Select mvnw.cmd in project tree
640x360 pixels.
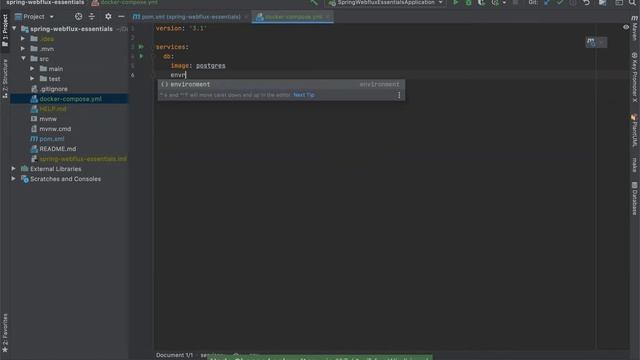[55, 129]
